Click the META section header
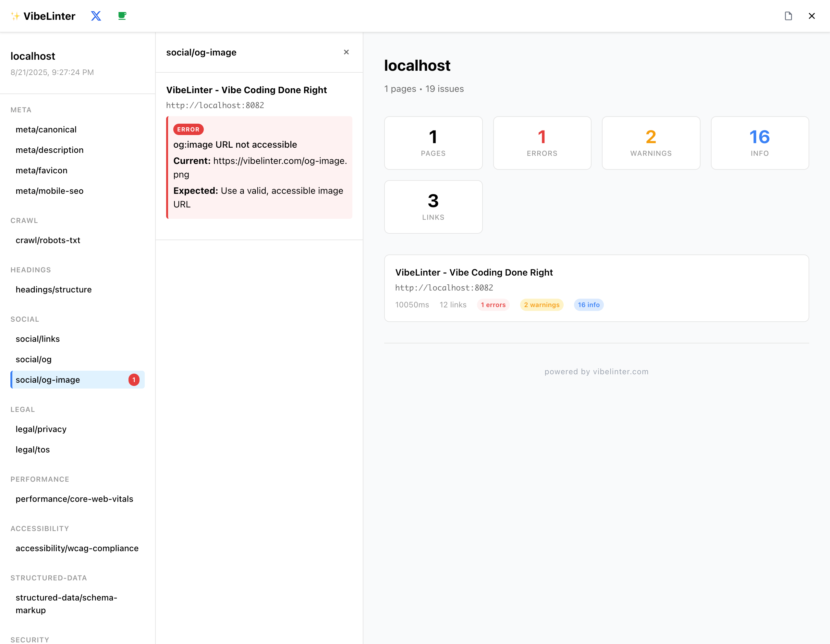 coord(21,110)
